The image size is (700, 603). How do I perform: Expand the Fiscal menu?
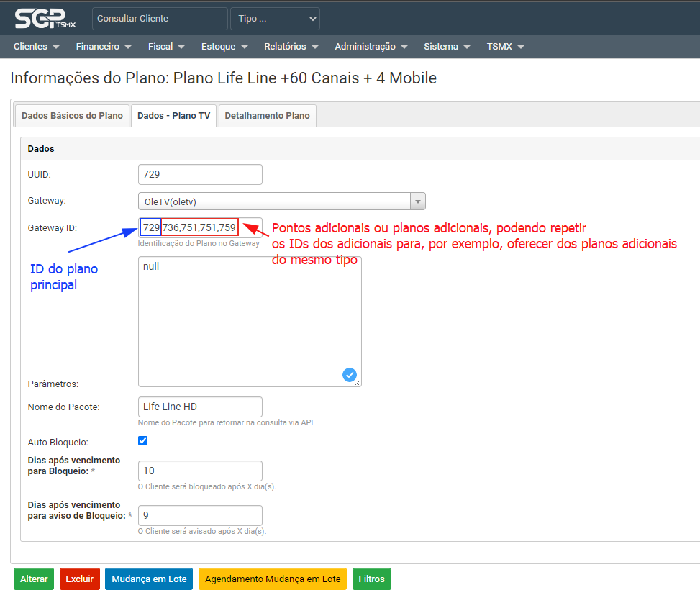pos(166,47)
